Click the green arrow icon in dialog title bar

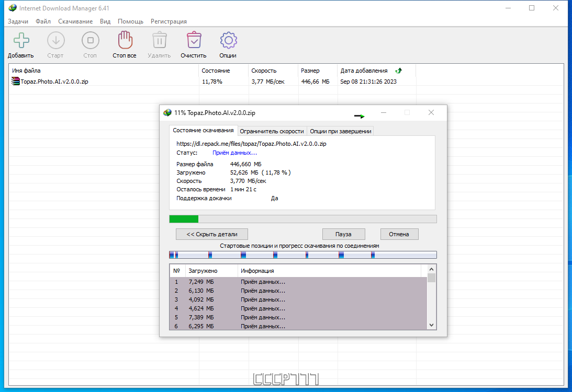[x=360, y=116]
